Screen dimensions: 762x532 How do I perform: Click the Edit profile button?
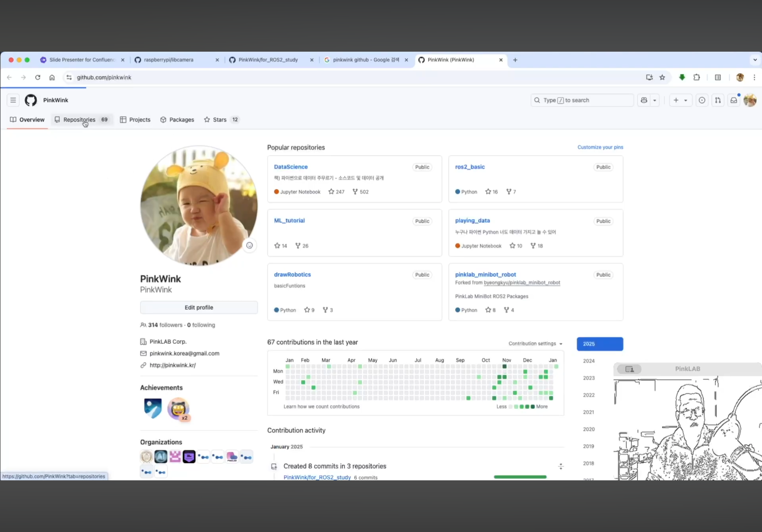click(199, 307)
